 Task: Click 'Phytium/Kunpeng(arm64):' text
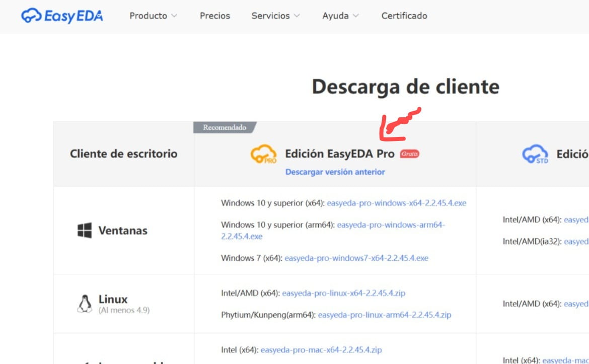tap(268, 315)
